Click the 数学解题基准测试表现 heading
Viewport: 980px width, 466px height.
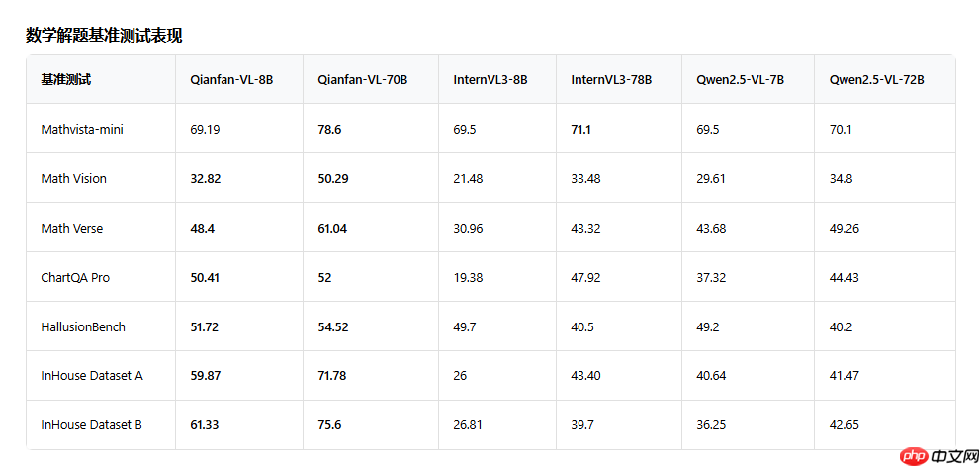[104, 36]
